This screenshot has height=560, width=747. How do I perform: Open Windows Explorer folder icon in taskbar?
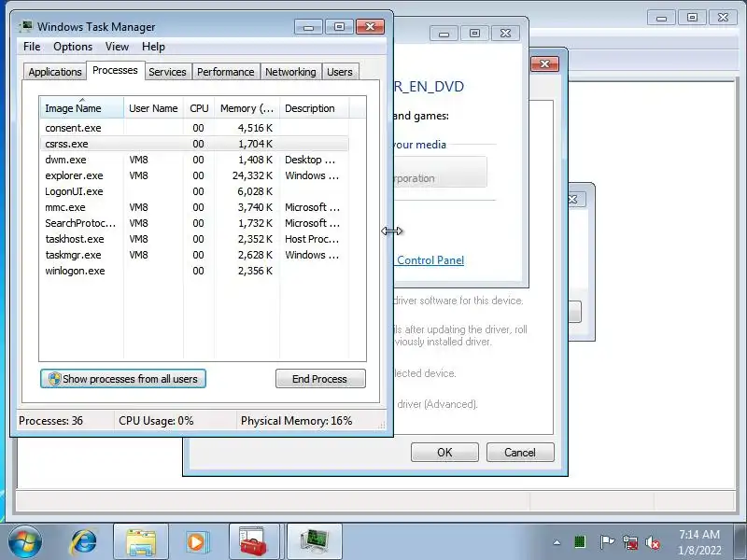click(x=141, y=542)
